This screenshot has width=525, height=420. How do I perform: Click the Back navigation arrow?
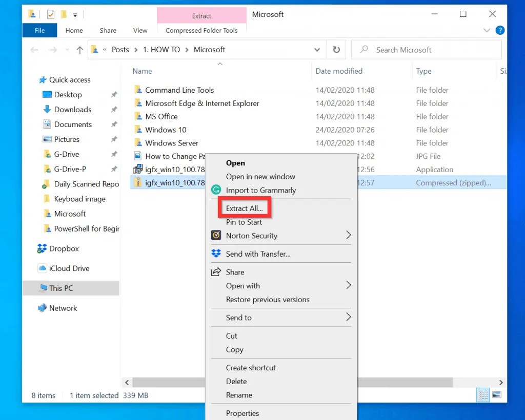pos(33,49)
